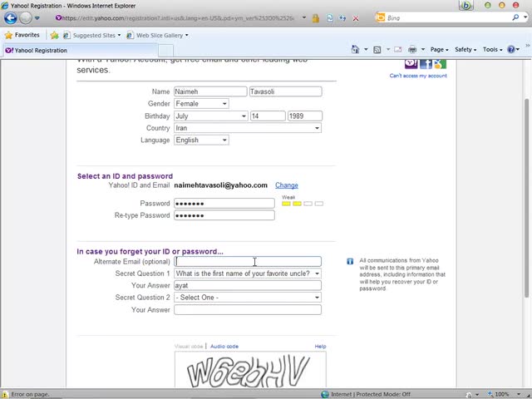Viewport: 532px width, 399px height.
Task: Open the Tools menu
Action: coord(492,50)
